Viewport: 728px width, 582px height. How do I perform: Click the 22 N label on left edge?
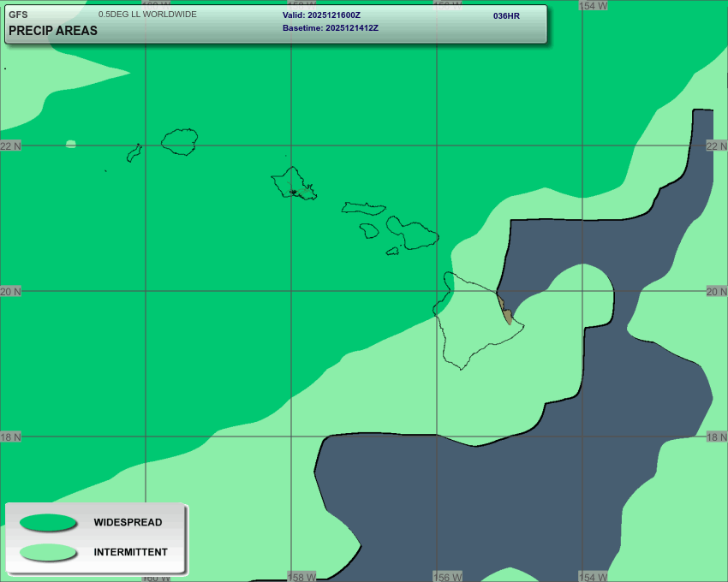[11, 146]
